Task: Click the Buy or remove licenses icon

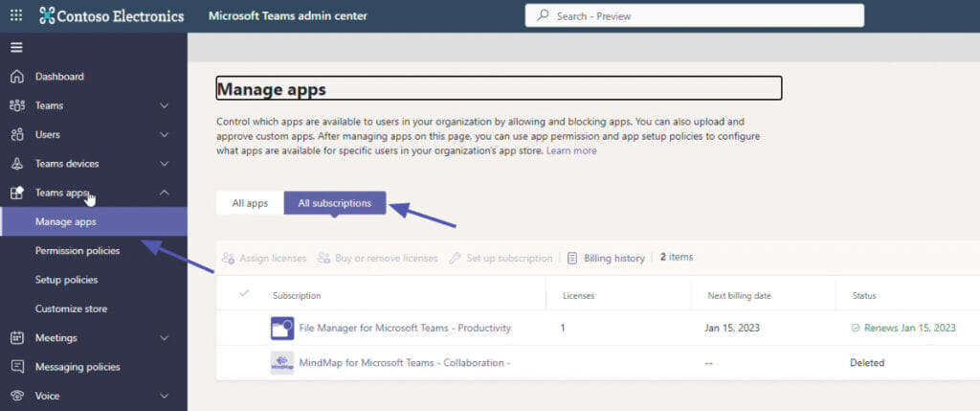Action: pos(323,258)
